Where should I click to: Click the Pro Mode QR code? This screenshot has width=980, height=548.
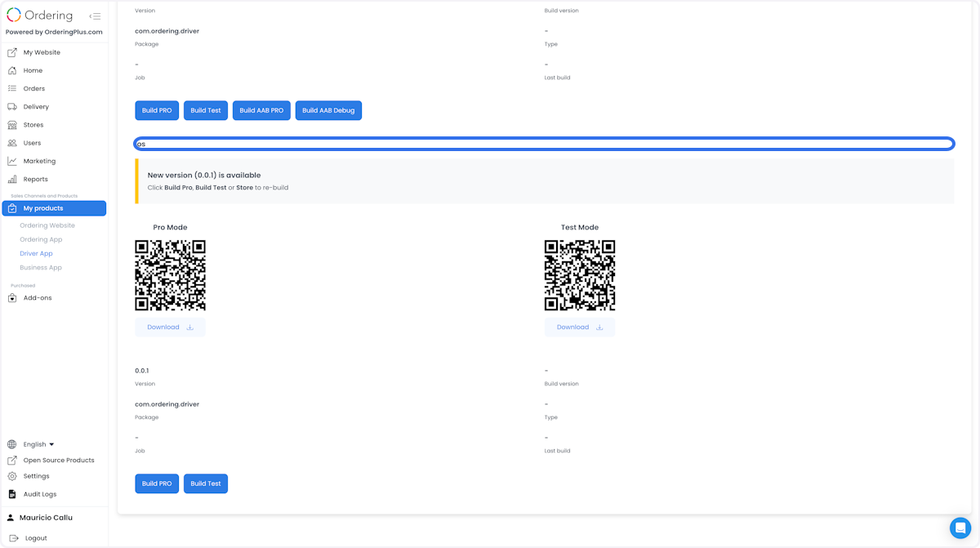point(170,275)
